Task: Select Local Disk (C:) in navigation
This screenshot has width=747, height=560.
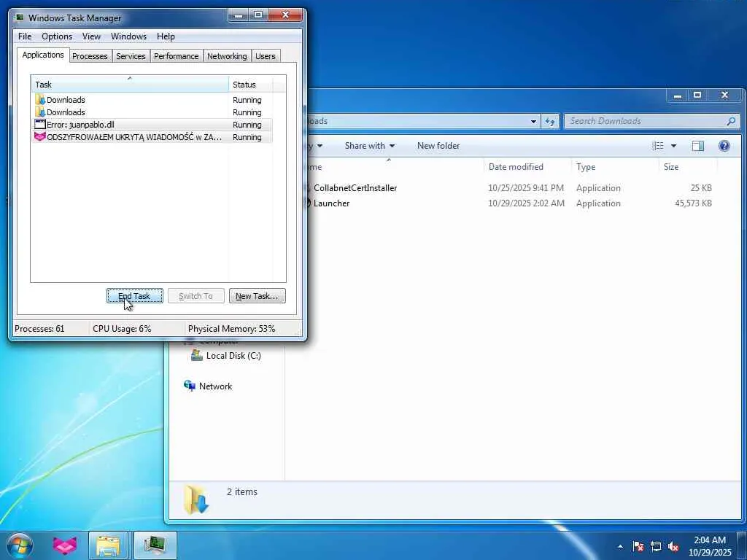Action: [233, 356]
